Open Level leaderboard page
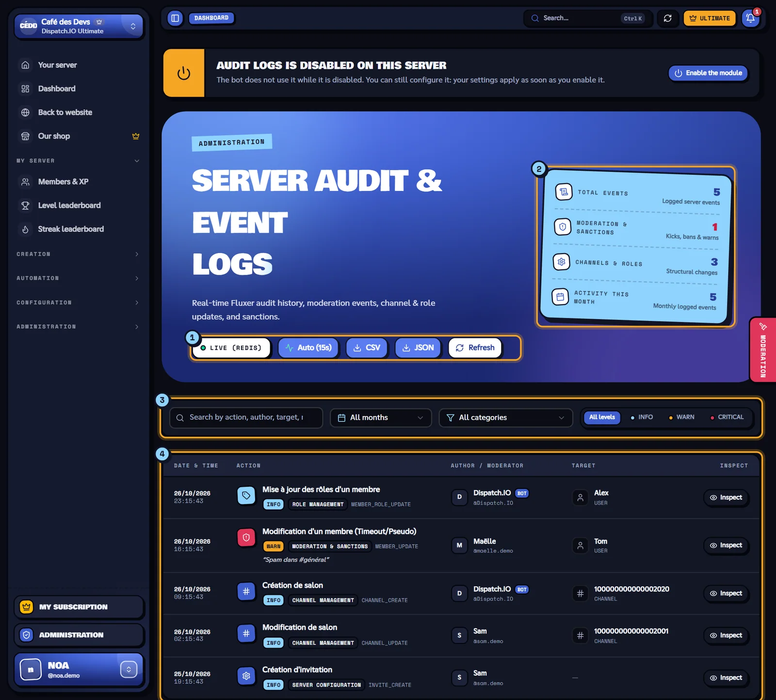The height and width of the screenshot is (700, 776). click(x=78, y=206)
